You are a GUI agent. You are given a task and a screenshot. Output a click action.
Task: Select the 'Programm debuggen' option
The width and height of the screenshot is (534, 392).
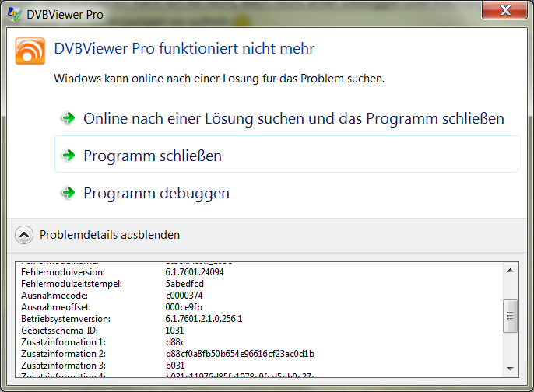point(156,193)
